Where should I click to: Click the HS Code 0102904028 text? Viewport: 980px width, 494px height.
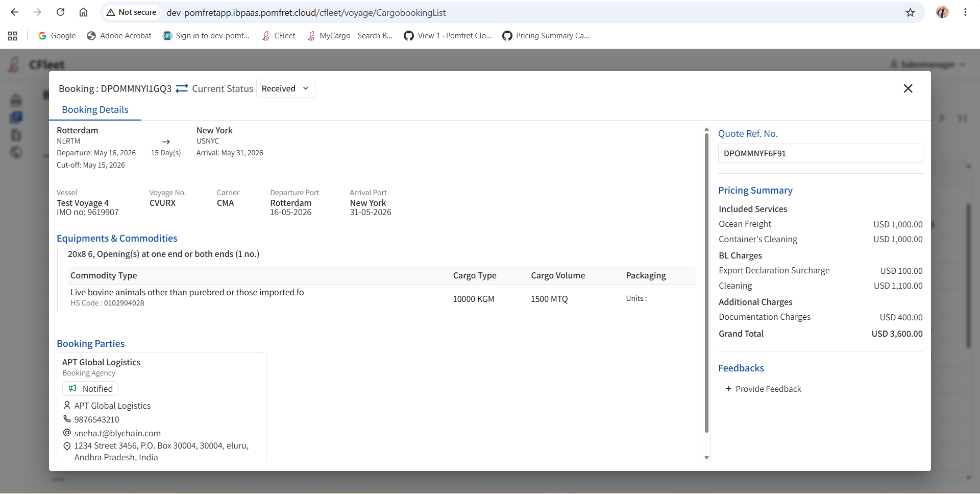click(107, 303)
